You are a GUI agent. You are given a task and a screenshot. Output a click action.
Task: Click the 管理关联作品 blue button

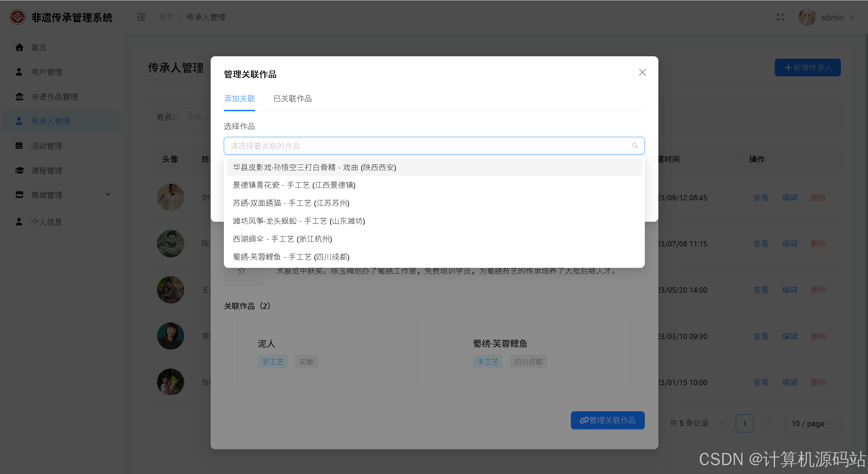[607, 420]
